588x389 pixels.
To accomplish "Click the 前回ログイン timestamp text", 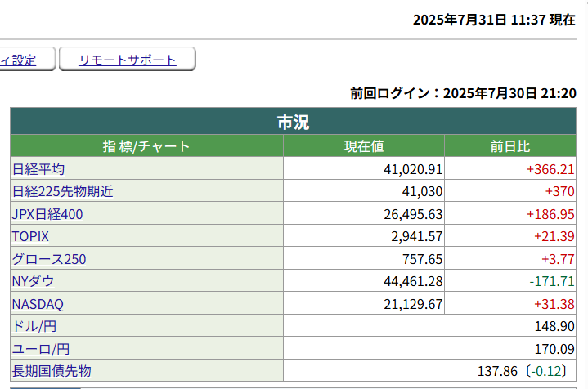I will coord(463,93).
